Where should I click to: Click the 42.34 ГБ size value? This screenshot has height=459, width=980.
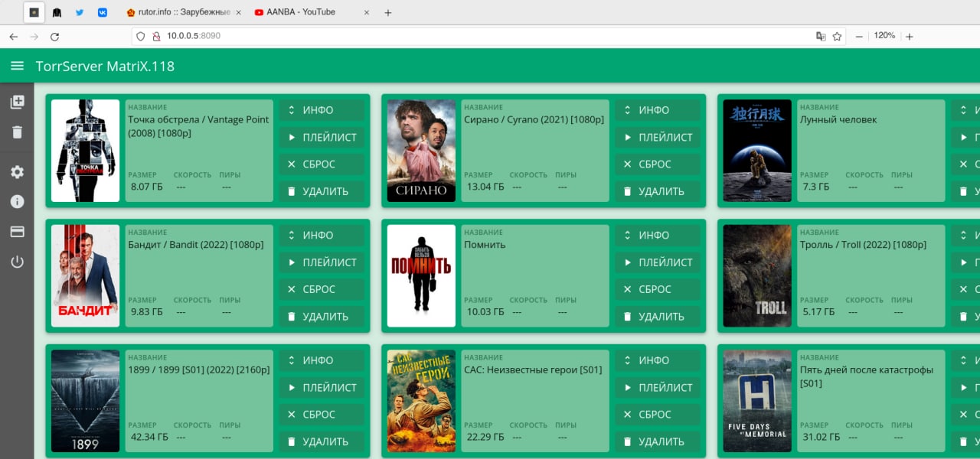[149, 437]
